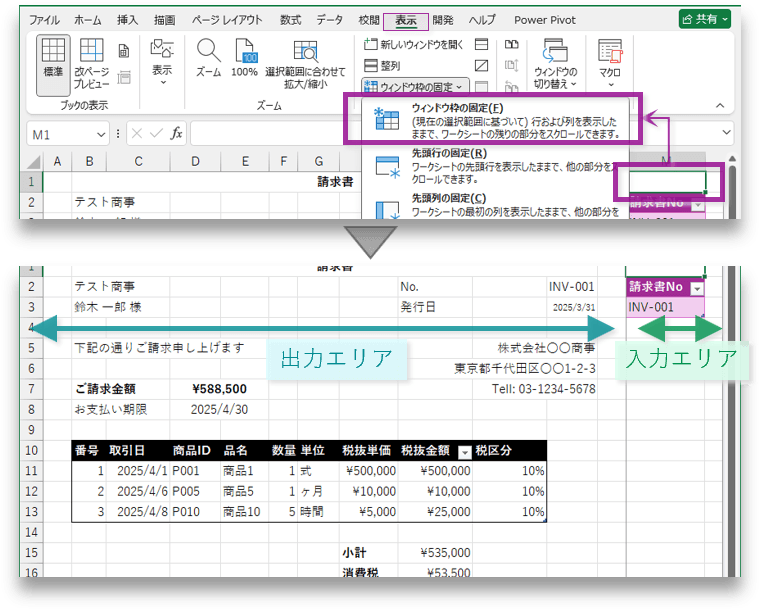The width and height of the screenshot is (761, 610).
Task: Open the ヘルプ tab
Action: coord(482,20)
